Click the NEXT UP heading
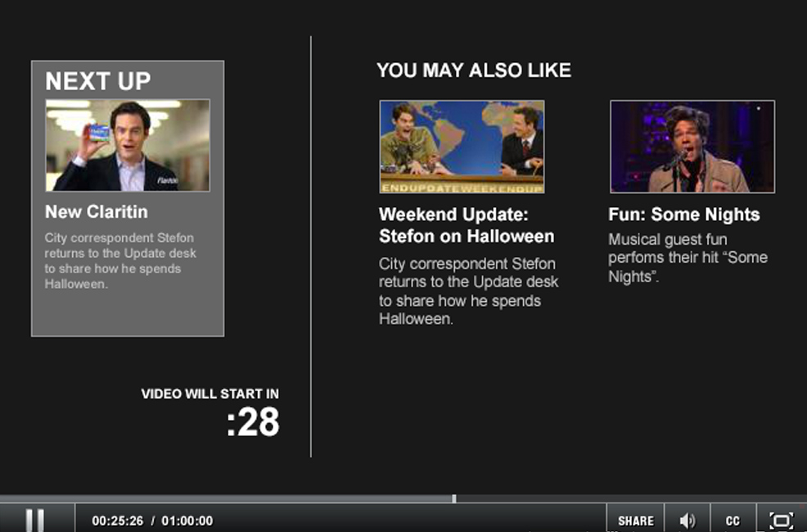807x532 pixels. click(97, 81)
